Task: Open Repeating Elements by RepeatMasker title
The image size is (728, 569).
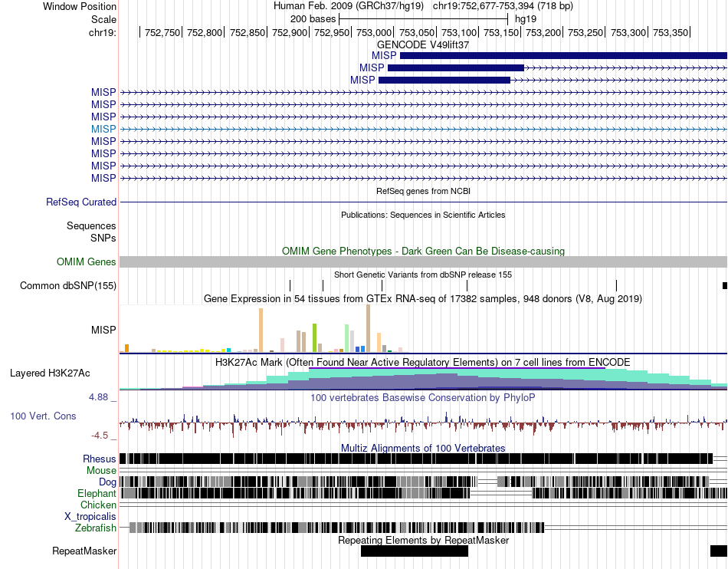Action: coord(423,540)
